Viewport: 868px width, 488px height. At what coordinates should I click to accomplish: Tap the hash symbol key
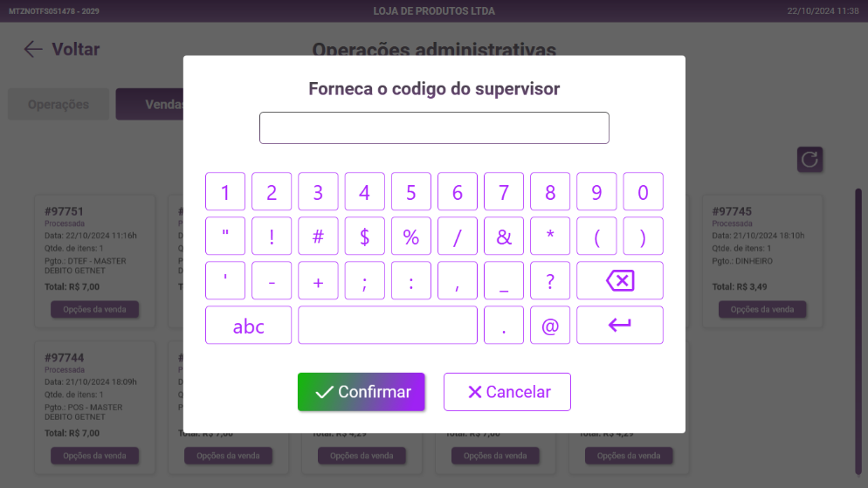click(x=318, y=236)
